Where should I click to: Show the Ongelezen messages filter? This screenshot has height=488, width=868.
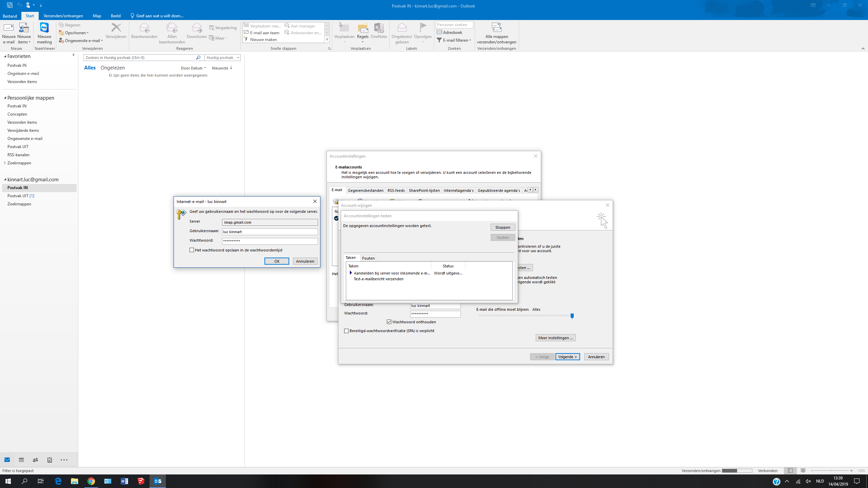(113, 68)
